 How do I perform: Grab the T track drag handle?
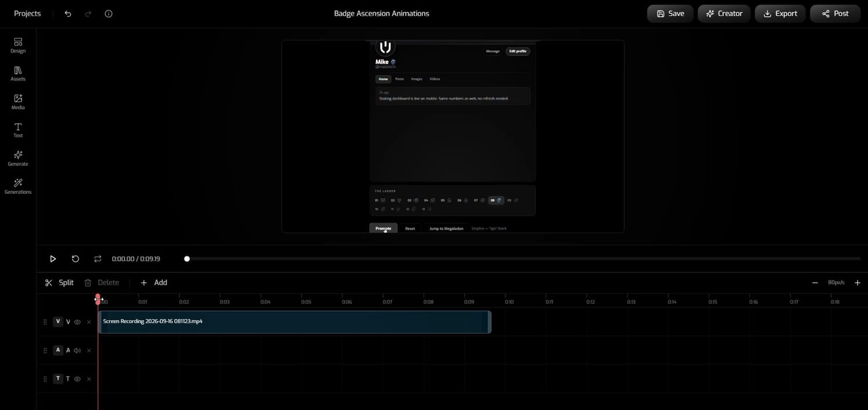pyautogui.click(x=45, y=379)
